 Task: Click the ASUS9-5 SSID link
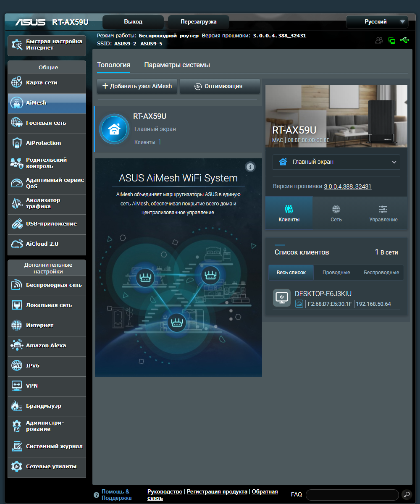pos(151,43)
